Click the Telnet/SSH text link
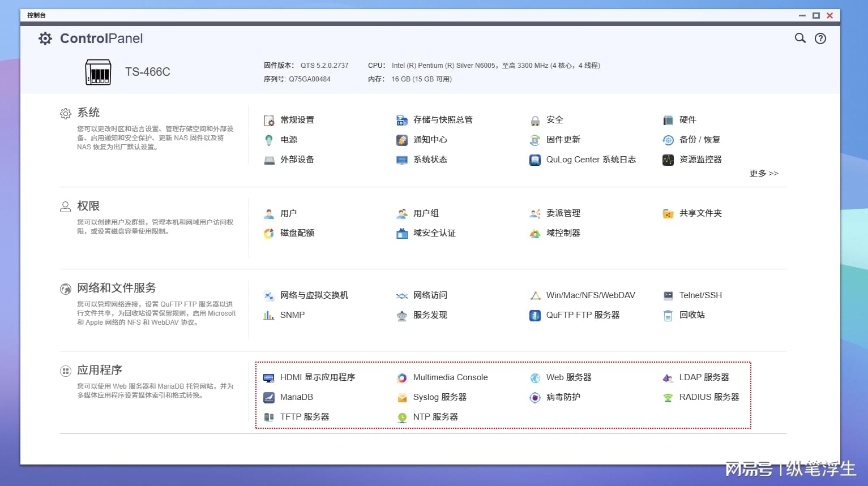 (701, 295)
